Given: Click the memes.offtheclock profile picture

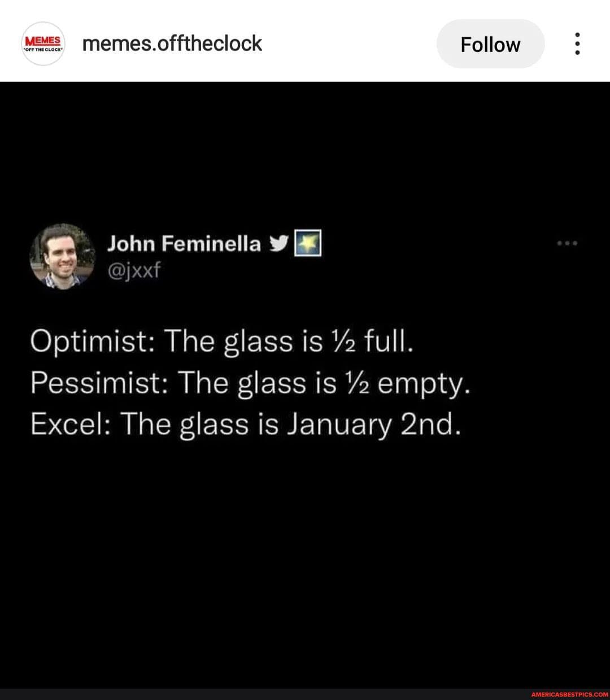Looking at the screenshot, I should click(43, 43).
